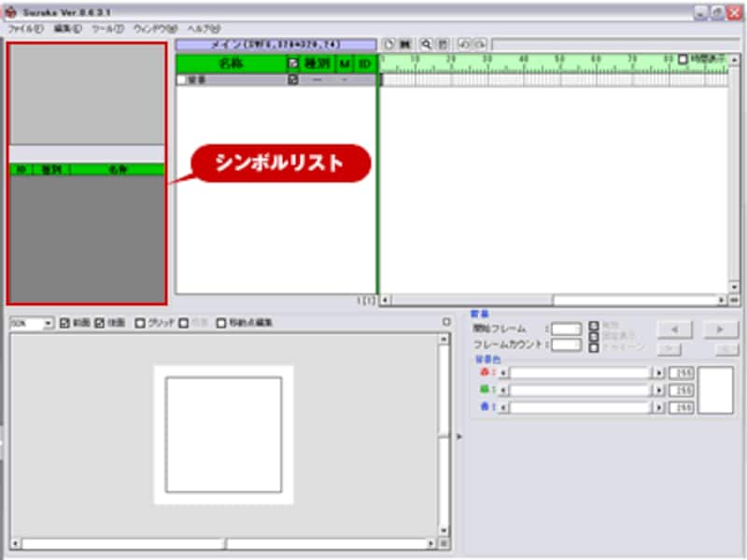Screen dimensions: 747x560
Task: Toggle the 時間表示 checkbox on the timeline ruler
Action: click(683, 58)
